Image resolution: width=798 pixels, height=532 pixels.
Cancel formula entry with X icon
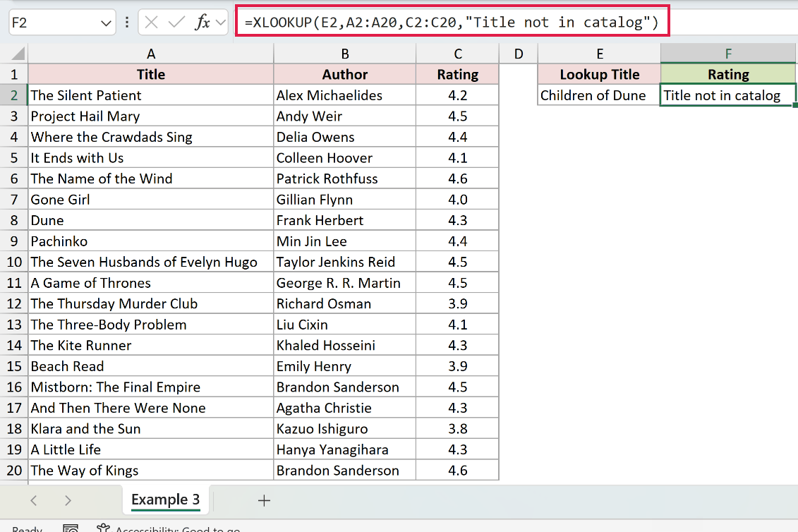(151, 23)
